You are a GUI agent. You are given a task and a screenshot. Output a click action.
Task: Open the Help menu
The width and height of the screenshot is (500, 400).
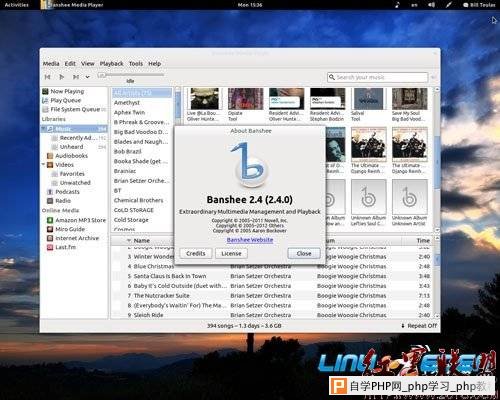pos(154,63)
